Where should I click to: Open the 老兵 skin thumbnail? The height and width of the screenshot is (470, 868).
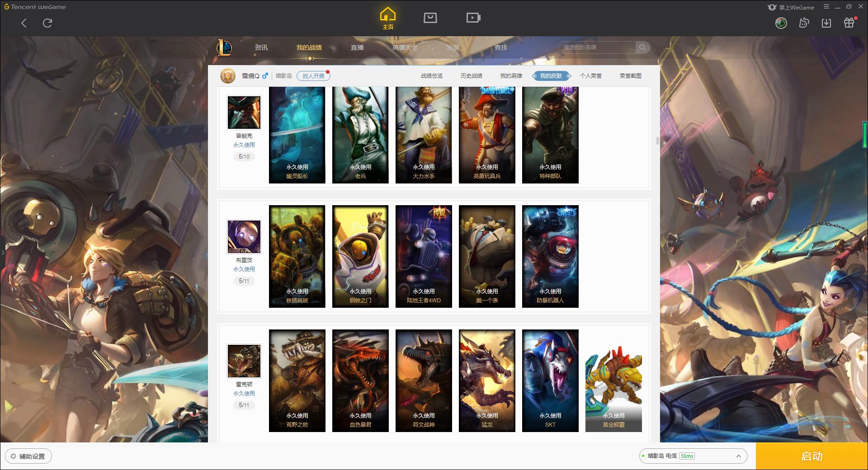pos(360,135)
